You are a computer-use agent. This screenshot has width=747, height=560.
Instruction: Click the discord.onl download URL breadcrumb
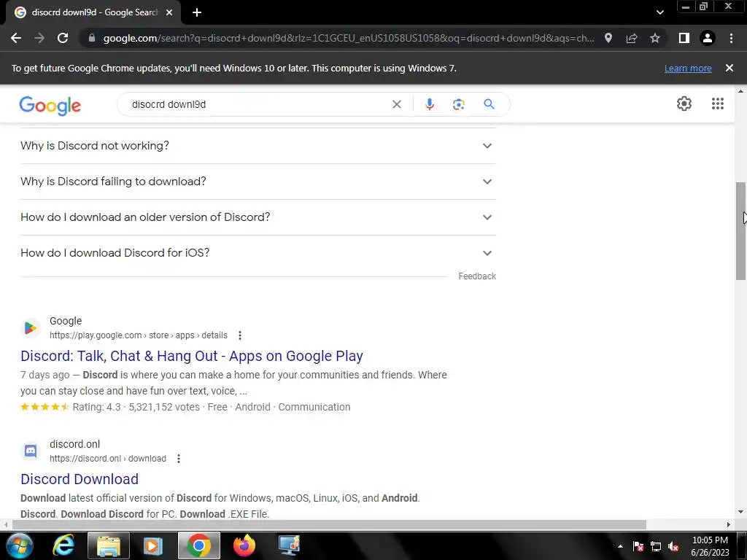pos(108,459)
